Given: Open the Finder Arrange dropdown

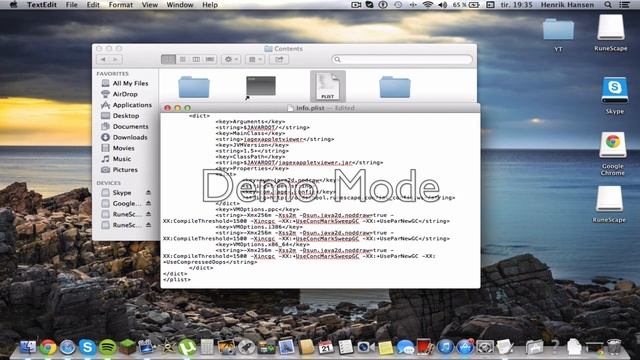Looking at the screenshot, I should 255,60.
